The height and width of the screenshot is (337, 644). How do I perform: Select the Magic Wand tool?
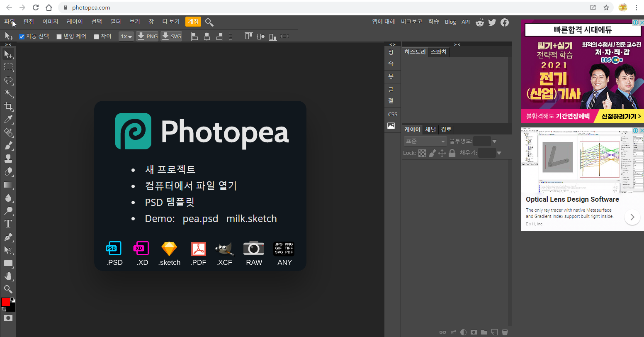pyautogui.click(x=8, y=93)
